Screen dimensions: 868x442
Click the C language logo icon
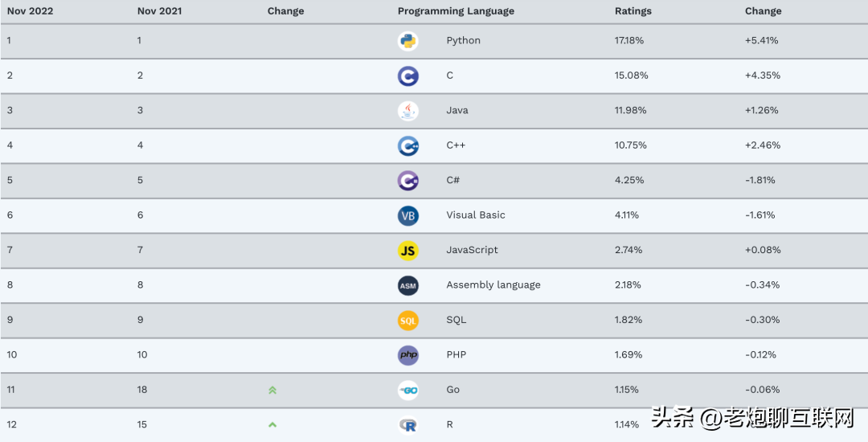(407, 76)
